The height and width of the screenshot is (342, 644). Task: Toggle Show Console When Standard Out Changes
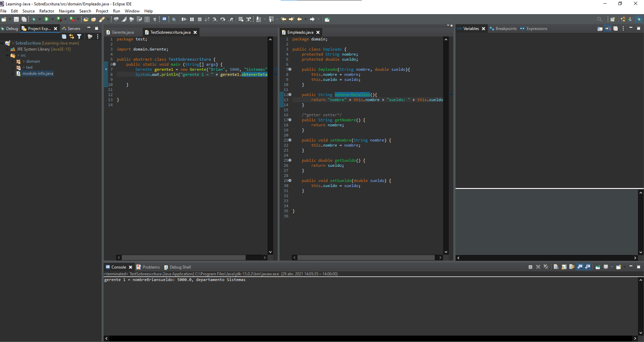click(580, 267)
